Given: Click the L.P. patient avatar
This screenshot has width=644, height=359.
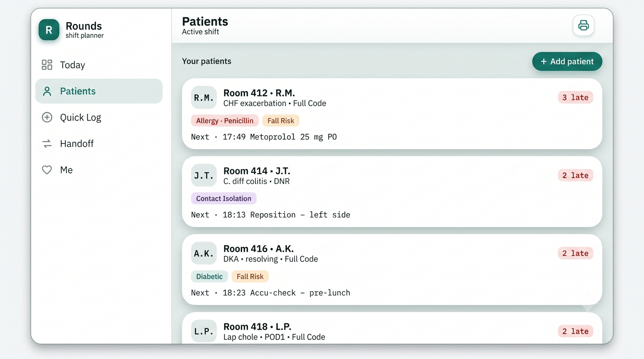Looking at the screenshot, I should click(x=204, y=331).
